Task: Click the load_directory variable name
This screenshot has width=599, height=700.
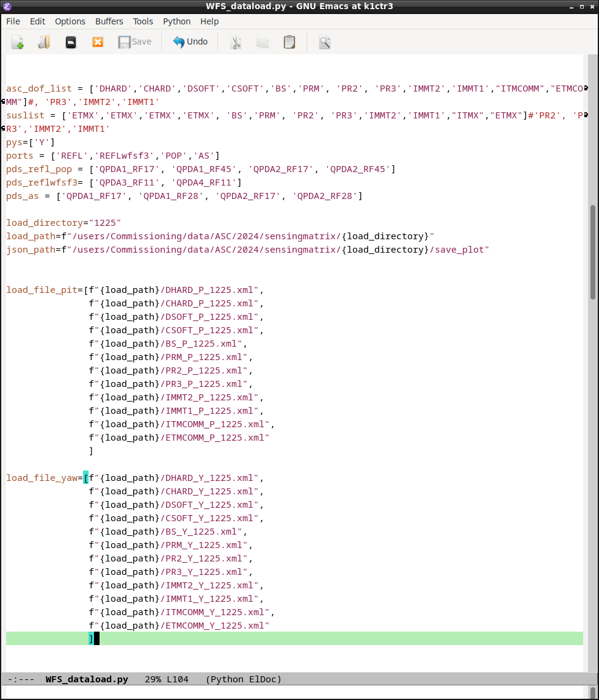Action: pos(45,223)
